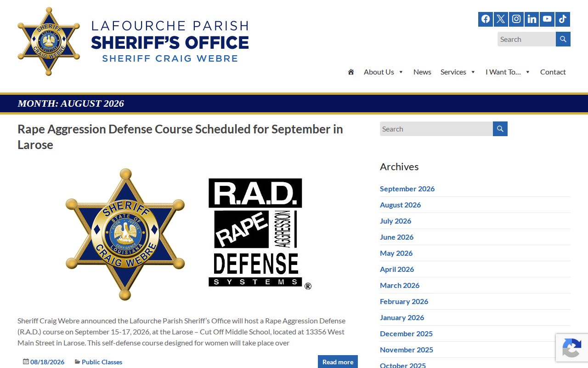Open the November 2025 archive
Screen dimensions: 588x368
point(407,350)
